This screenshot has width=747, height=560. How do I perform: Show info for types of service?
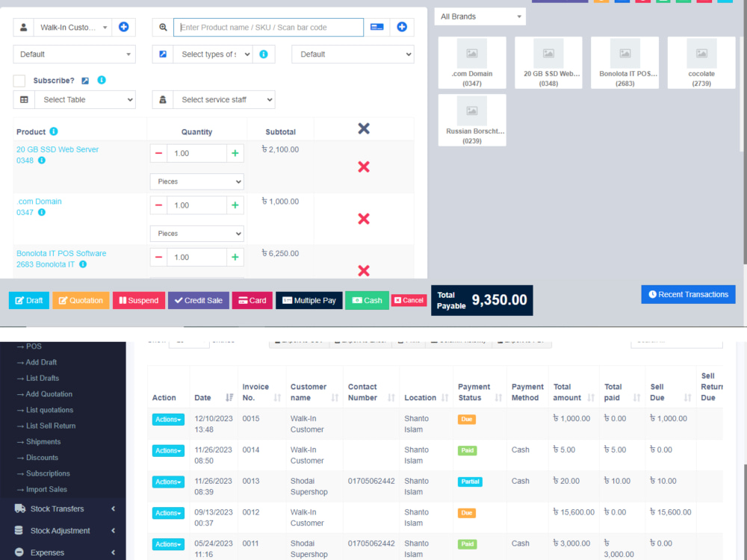point(264,55)
